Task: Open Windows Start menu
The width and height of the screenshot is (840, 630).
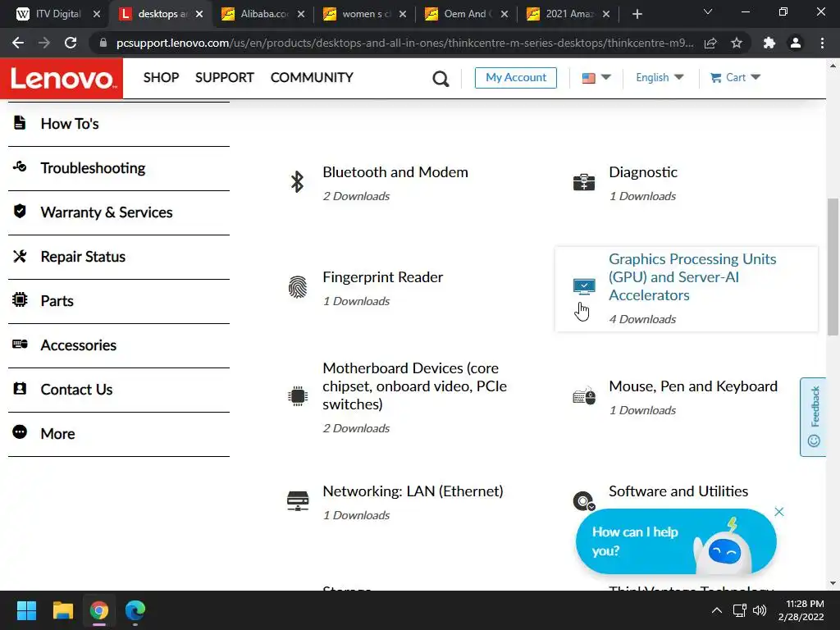Action: (26, 610)
